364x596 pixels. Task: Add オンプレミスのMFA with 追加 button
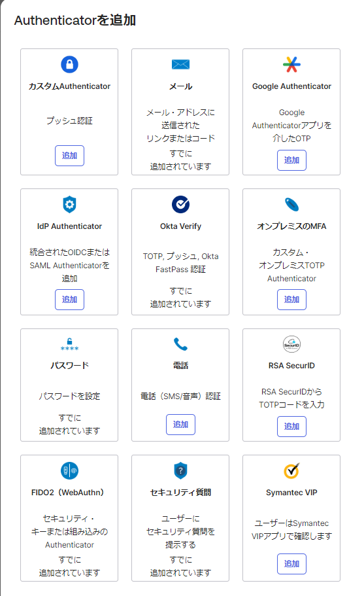click(x=291, y=300)
